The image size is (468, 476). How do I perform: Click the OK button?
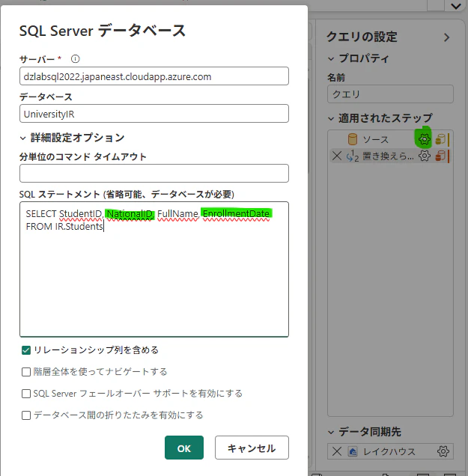pos(184,448)
